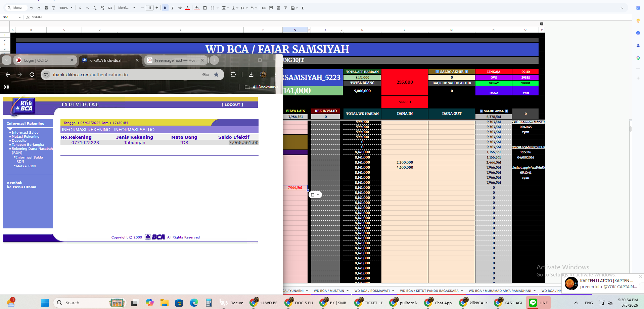
Task: Click the font size input field
Action: pos(149,8)
